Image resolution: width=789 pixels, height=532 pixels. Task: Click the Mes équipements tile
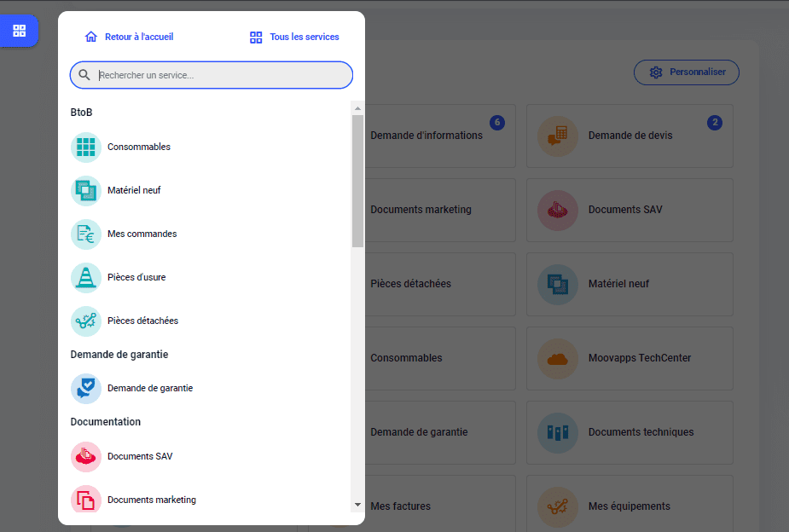pos(629,506)
